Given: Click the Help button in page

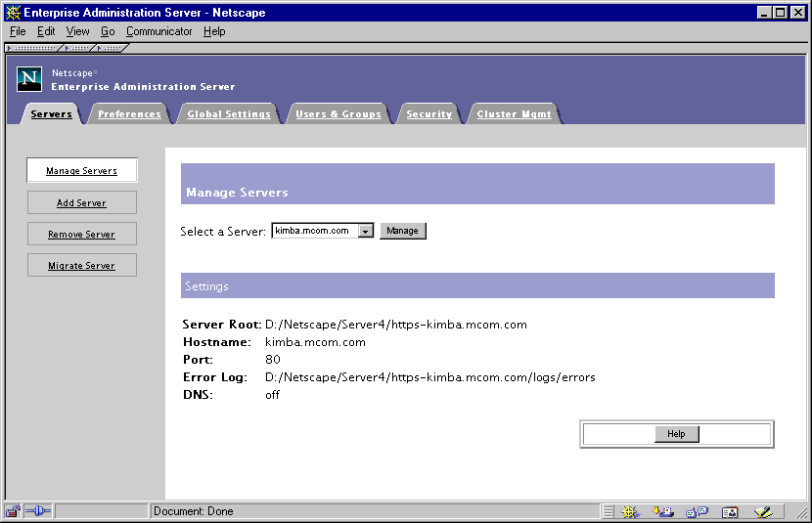Looking at the screenshot, I should point(676,433).
